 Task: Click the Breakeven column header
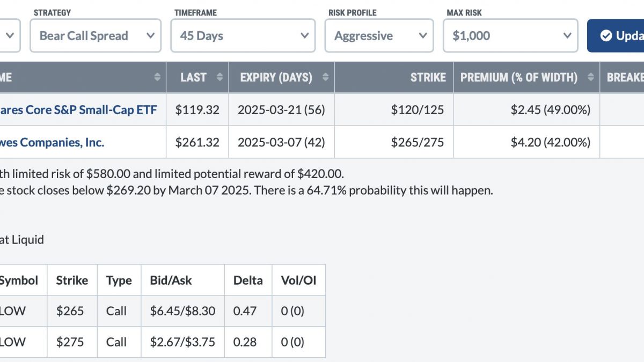pos(622,77)
